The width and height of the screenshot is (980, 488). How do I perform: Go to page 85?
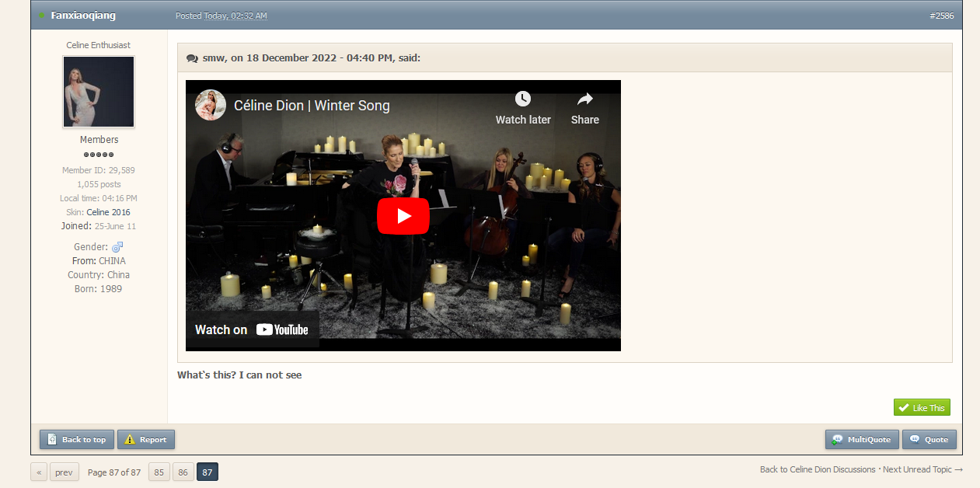(159, 472)
